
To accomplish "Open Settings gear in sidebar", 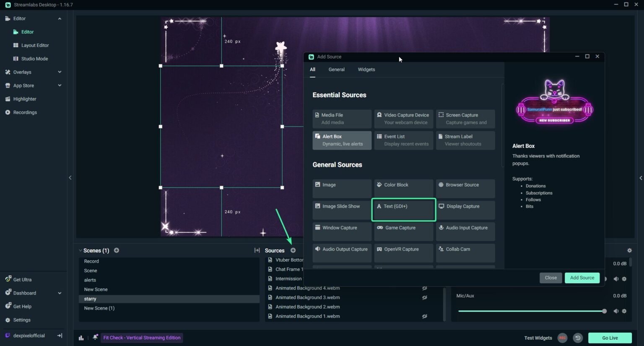I will click(x=22, y=320).
